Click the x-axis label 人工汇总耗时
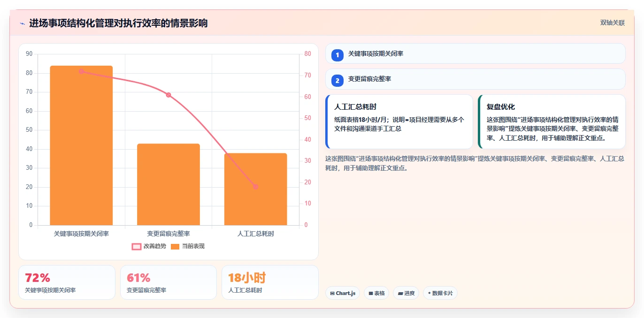 tap(255, 234)
